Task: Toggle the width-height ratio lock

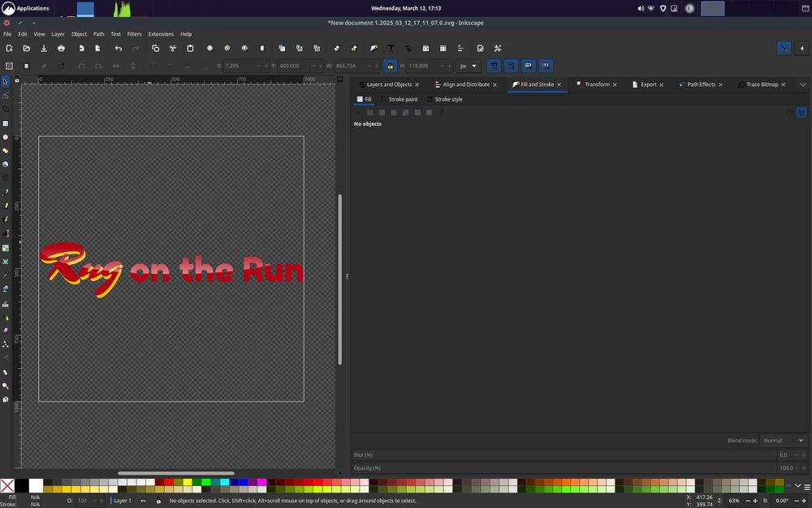Action: [390, 66]
